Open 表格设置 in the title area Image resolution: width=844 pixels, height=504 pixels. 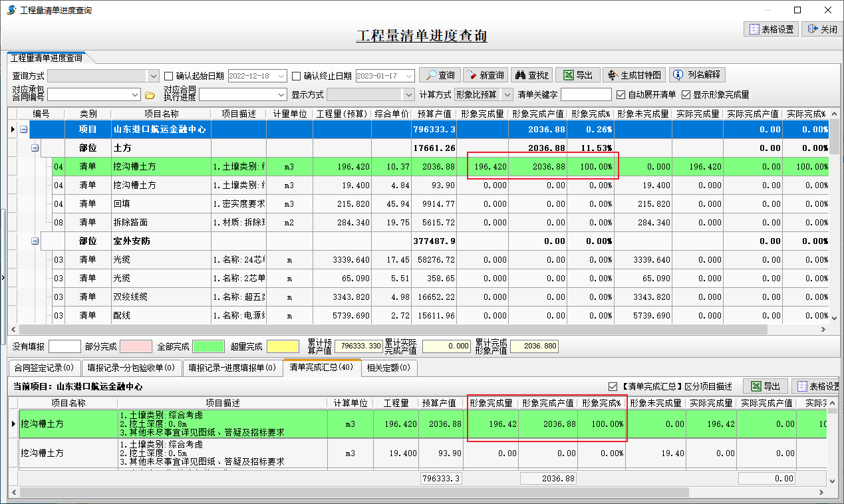772,29
